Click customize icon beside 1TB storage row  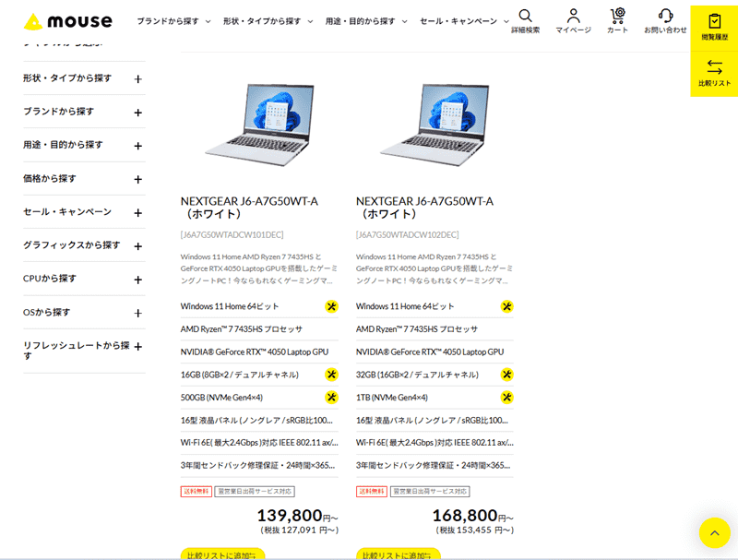click(x=506, y=398)
